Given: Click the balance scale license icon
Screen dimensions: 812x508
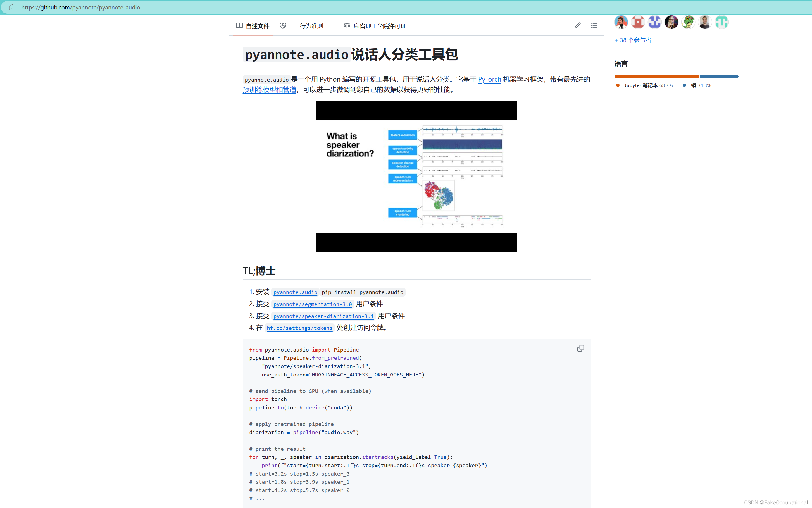Looking at the screenshot, I should tap(347, 25).
